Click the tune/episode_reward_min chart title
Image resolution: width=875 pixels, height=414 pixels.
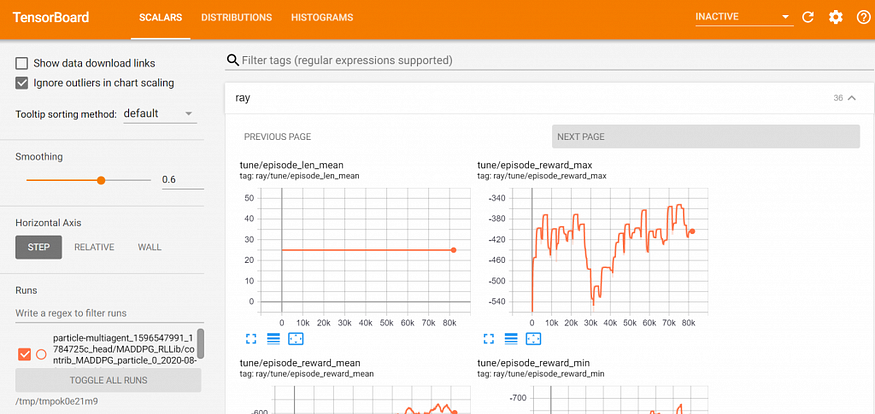click(534, 363)
